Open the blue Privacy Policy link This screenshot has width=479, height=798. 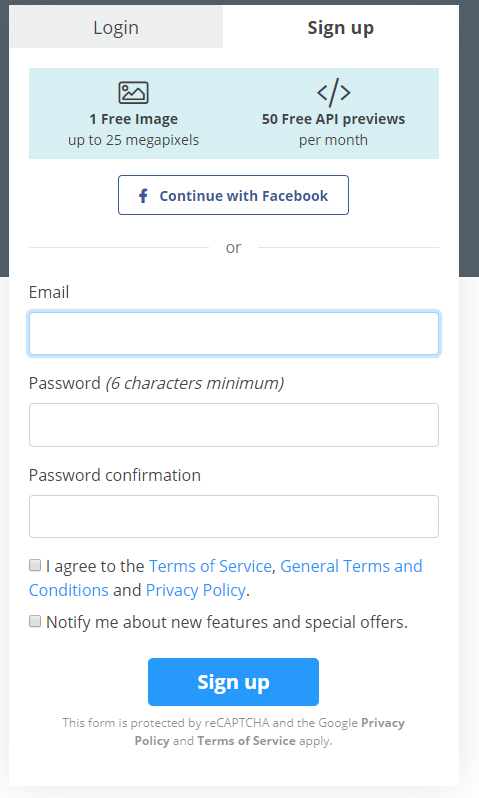pos(195,590)
